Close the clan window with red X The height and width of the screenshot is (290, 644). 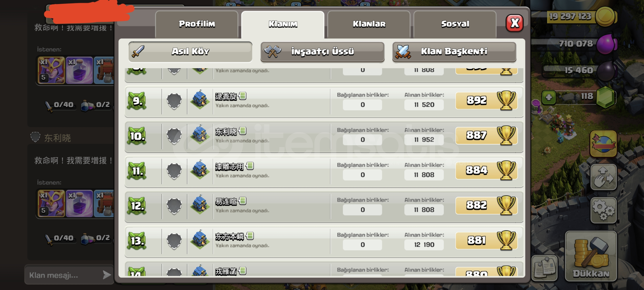(x=514, y=23)
